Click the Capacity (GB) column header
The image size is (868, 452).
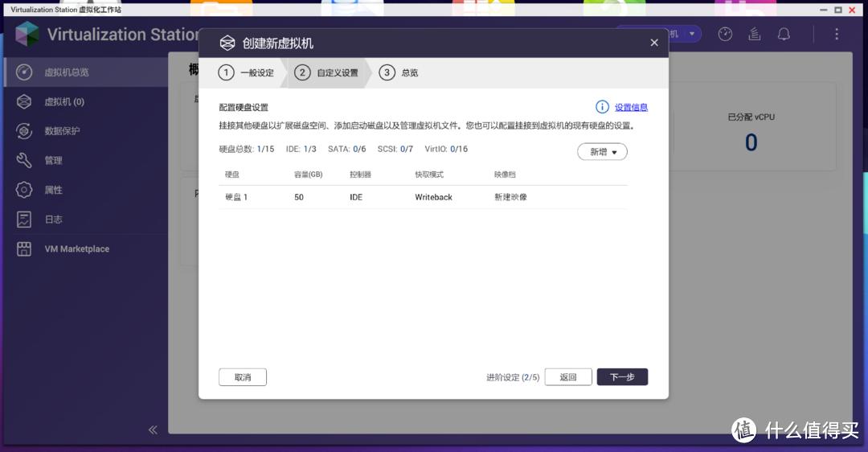coord(309,175)
